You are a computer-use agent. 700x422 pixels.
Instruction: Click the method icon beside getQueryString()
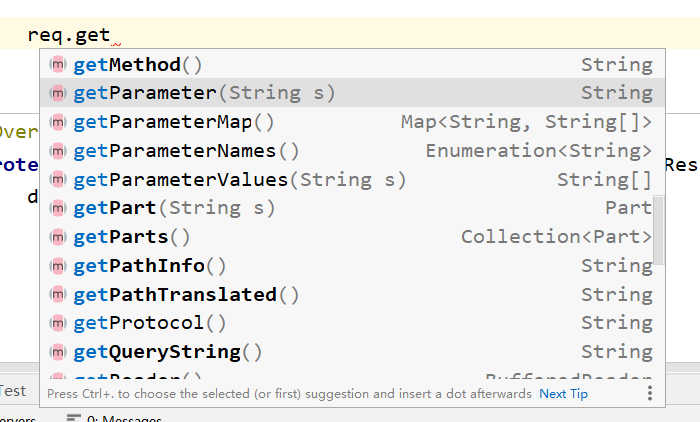58,352
